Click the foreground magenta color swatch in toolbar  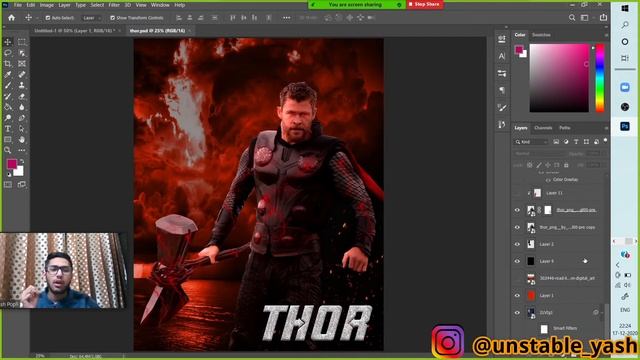(11, 164)
